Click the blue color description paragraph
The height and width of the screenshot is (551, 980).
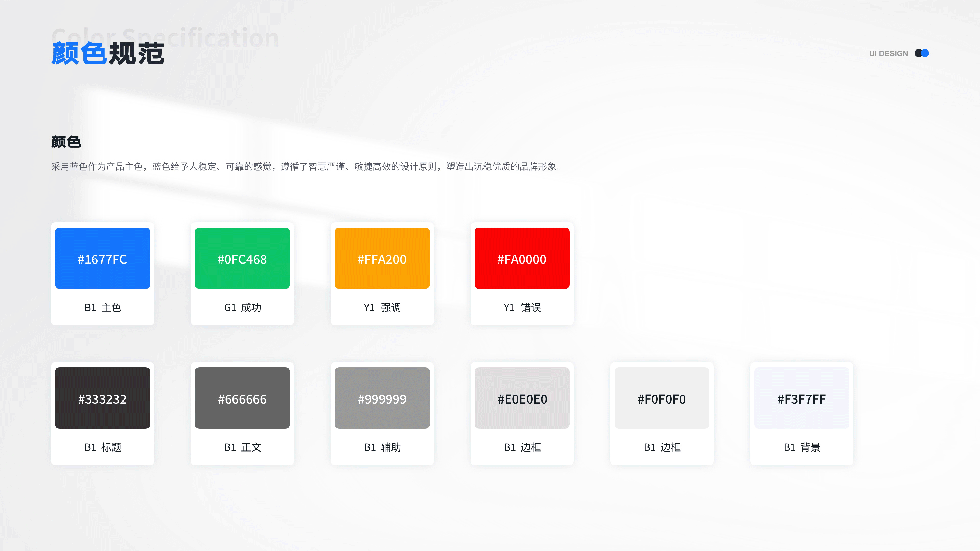[x=306, y=167]
